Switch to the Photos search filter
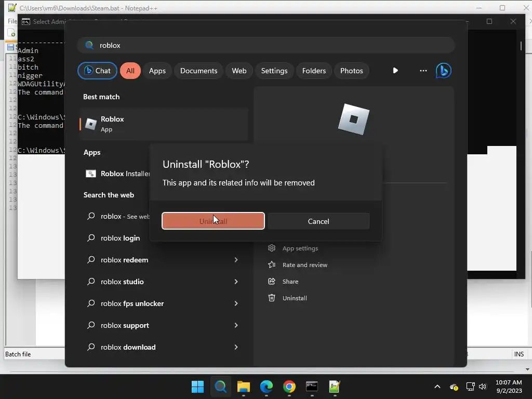Image resolution: width=532 pixels, height=399 pixels. pyautogui.click(x=352, y=71)
